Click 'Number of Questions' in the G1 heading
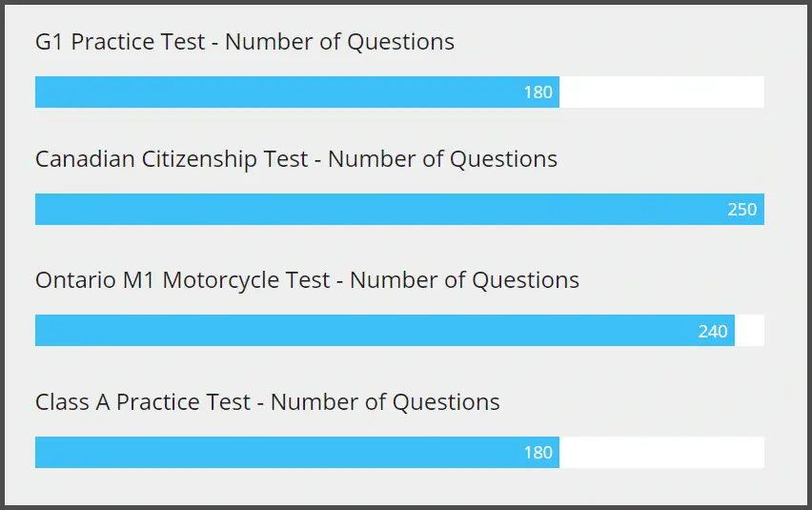The height and width of the screenshot is (510, 812). (339, 42)
